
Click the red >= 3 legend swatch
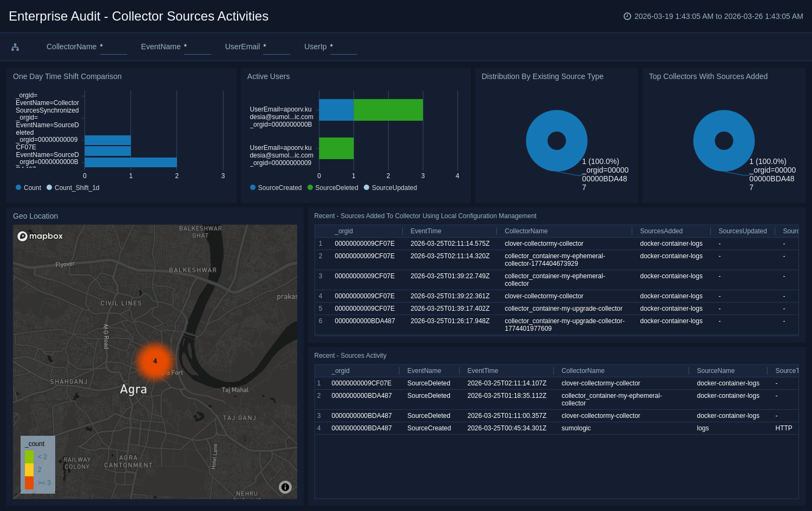tap(29, 482)
